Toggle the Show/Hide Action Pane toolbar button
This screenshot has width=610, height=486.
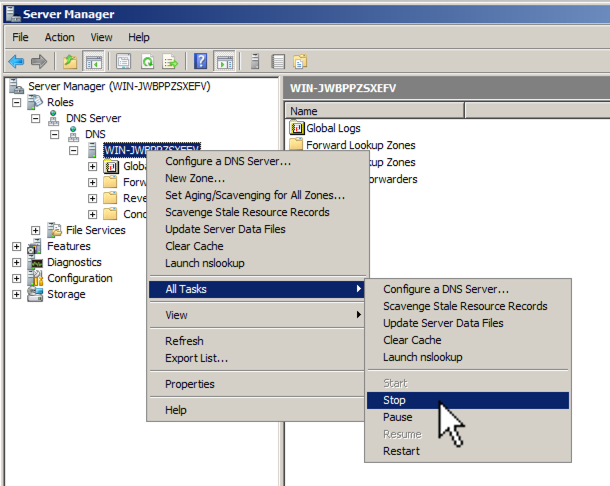coord(224,61)
